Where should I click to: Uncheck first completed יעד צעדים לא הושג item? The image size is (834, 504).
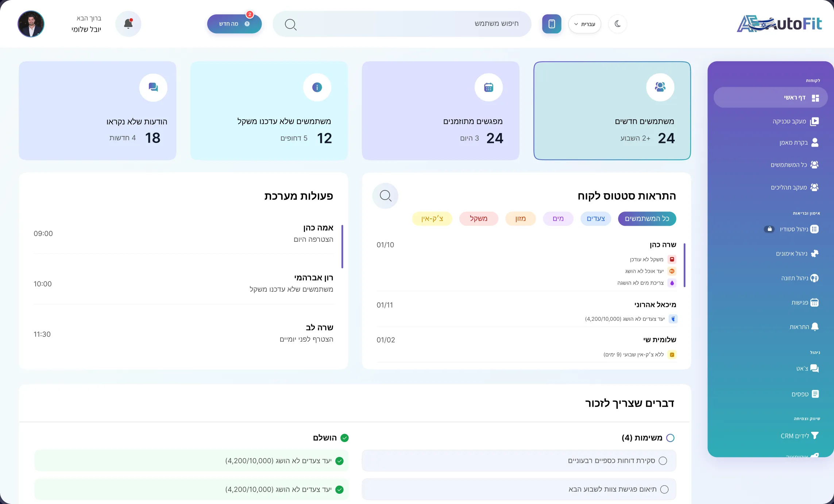tap(340, 461)
